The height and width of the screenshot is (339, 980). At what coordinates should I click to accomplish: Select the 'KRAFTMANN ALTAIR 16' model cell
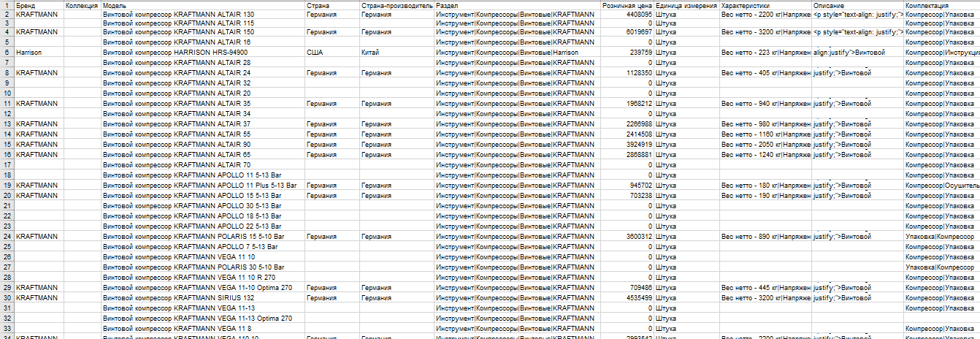[x=203, y=43]
